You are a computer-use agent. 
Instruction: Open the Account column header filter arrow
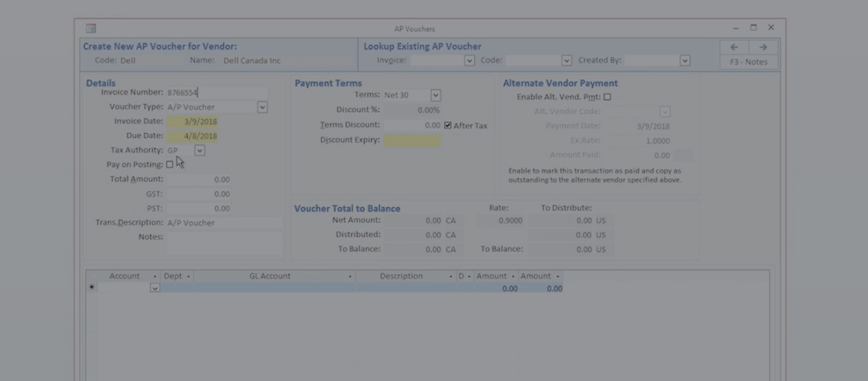(155, 277)
